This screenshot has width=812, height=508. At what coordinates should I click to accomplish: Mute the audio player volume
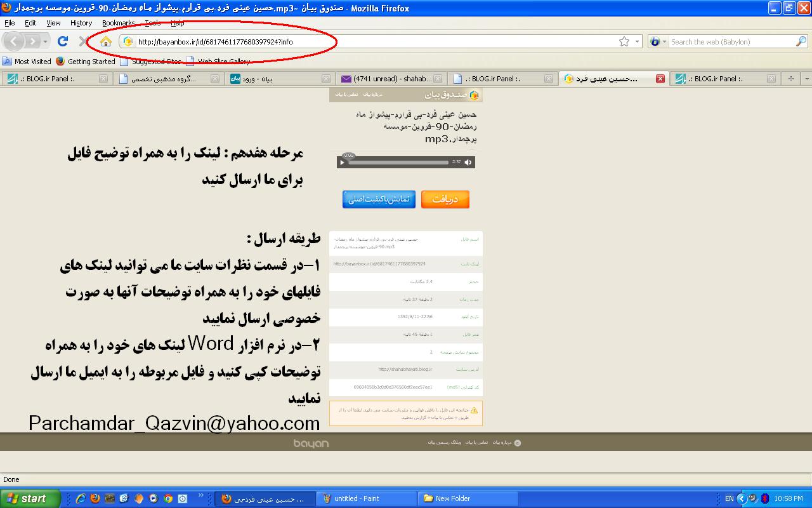coord(468,162)
